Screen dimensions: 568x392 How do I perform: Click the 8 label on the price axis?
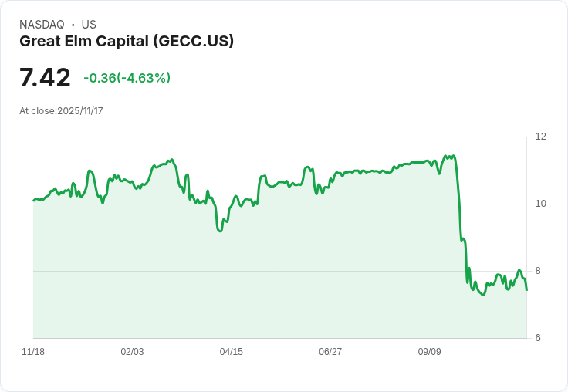pyautogui.click(x=538, y=271)
